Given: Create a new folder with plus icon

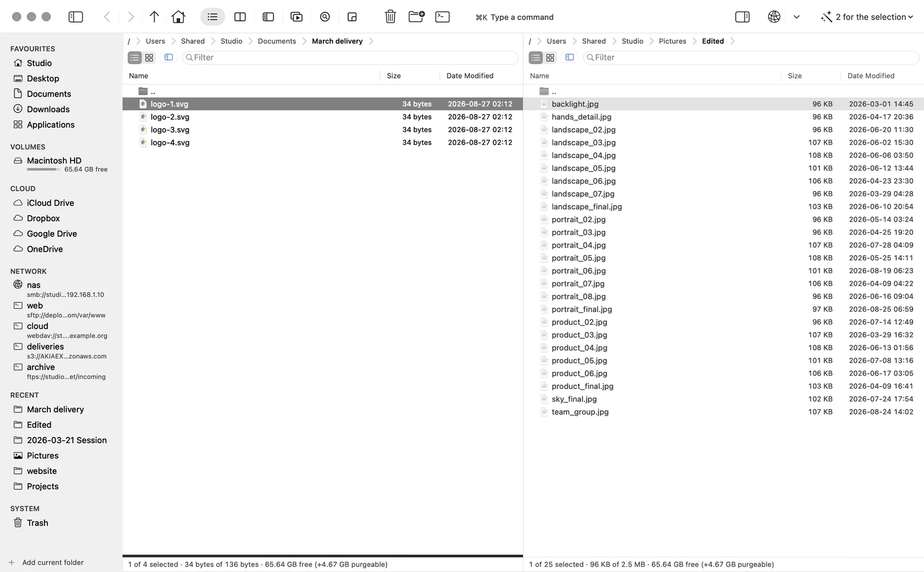Looking at the screenshot, I should click(416, 16).
